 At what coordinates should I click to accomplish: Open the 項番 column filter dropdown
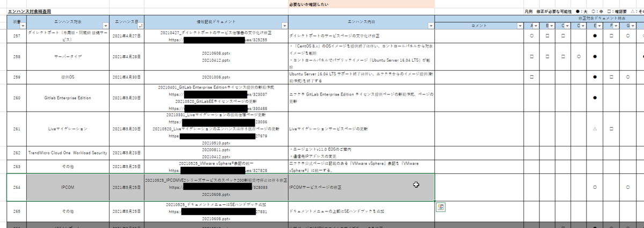coord(23,25)
